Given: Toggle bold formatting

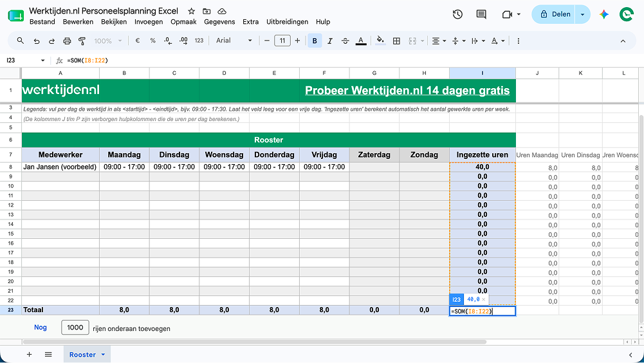Looking at the screenshot, I should click(x=315, y=41).
